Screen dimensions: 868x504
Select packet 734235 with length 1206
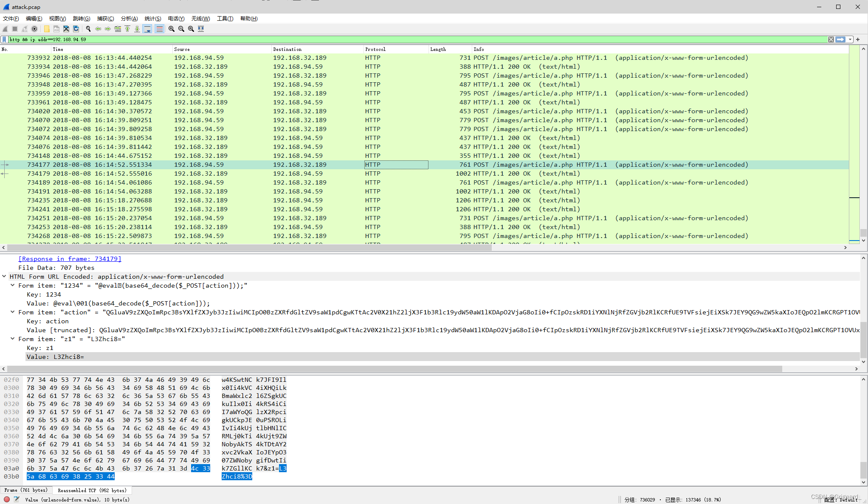click(424, 200)
